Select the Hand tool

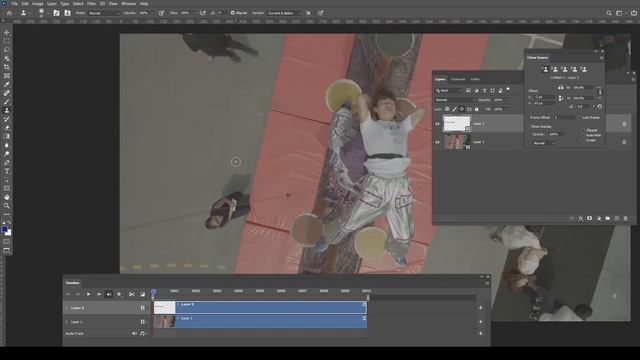[7, 197]
